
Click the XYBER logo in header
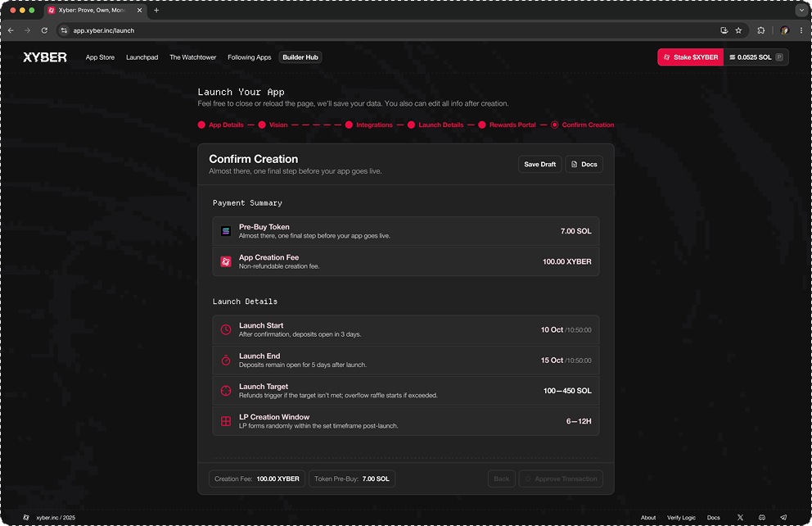click(x=45, y=57)
